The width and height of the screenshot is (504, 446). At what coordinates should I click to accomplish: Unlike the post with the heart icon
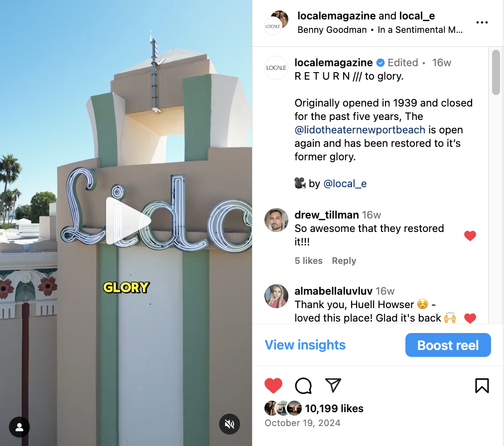pyautogui.click(x=273, y=386)
